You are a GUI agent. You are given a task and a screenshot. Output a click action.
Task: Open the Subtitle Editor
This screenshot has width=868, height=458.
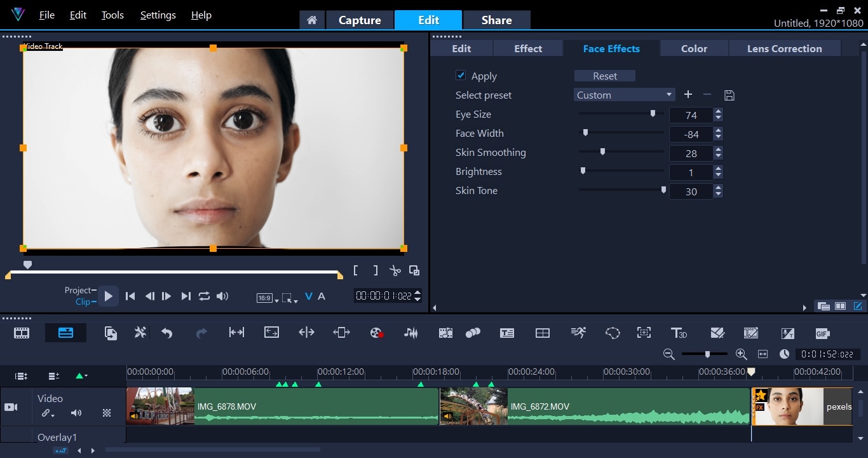pos(507,333)
